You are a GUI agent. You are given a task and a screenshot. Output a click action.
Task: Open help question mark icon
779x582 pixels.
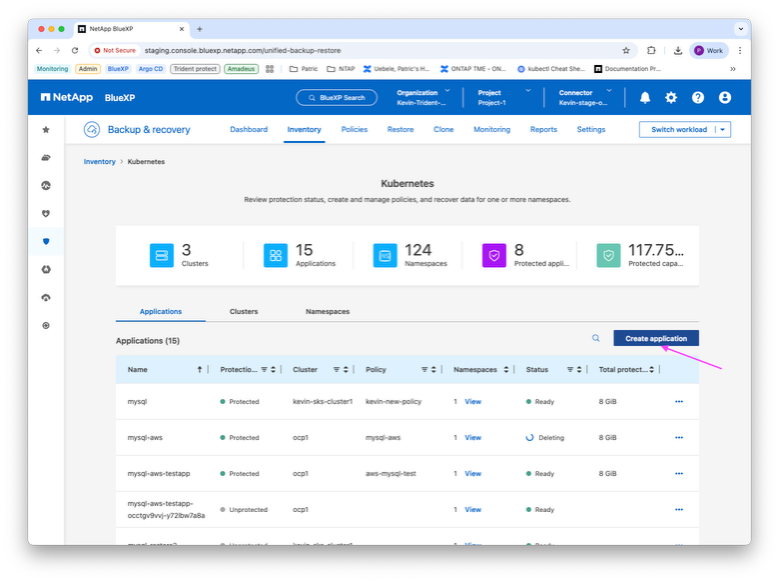tap(698, 97)
